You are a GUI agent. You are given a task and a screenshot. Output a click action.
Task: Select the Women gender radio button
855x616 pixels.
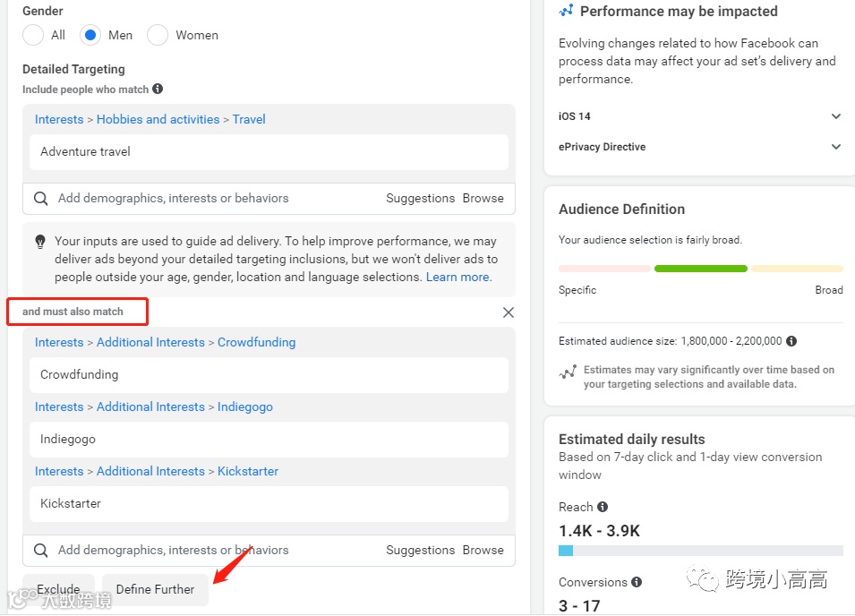158,36
